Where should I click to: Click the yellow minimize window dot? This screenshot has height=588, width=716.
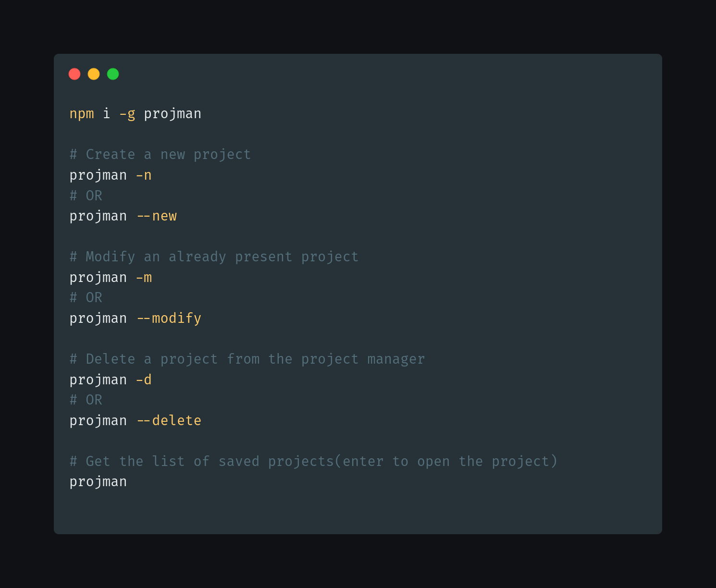pyautogui.click(x=94, y=74)
